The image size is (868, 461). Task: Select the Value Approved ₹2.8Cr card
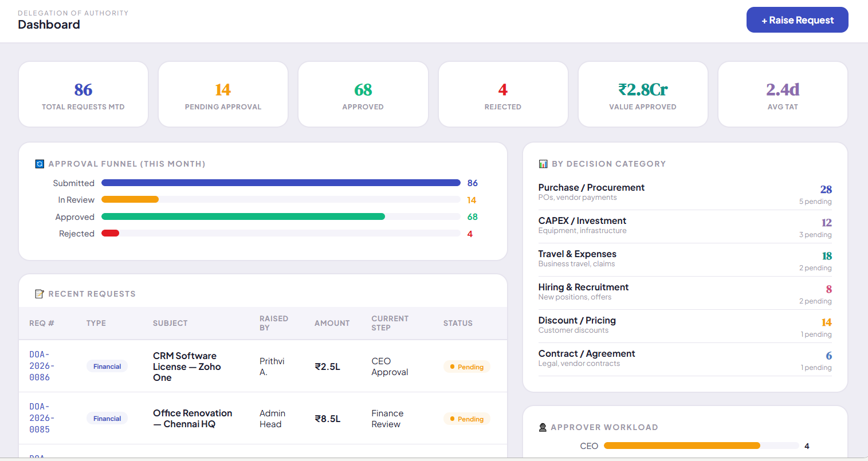coord(643,94)
